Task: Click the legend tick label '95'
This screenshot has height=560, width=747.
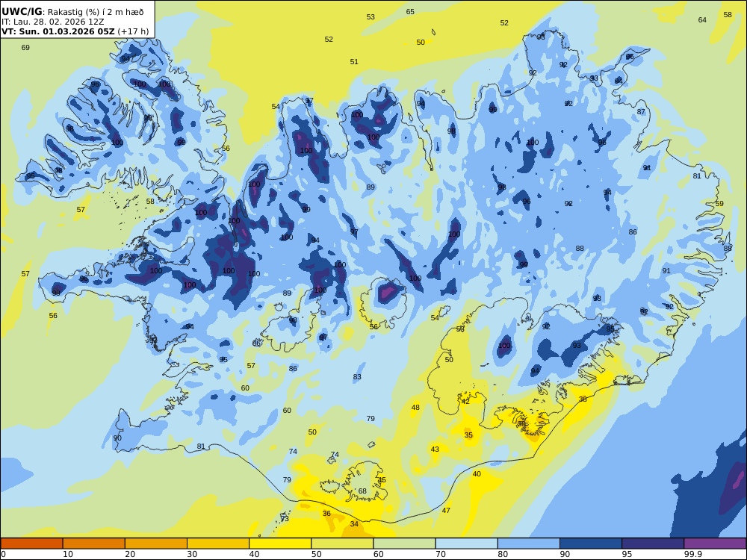Action: [627, 554]
